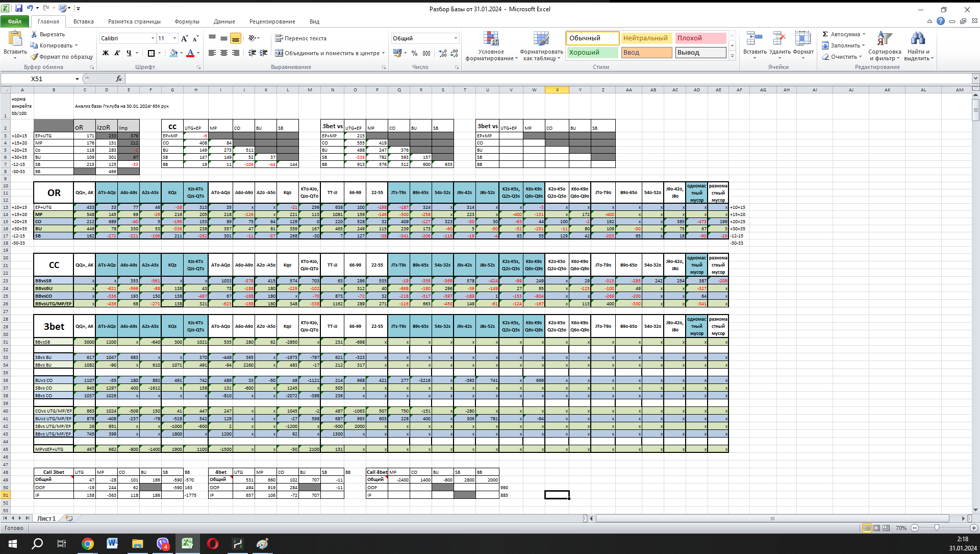Toggle align middle vertical alignment
Image resolution: width=980 pixels, height=554 pixels.
[224, 38]
